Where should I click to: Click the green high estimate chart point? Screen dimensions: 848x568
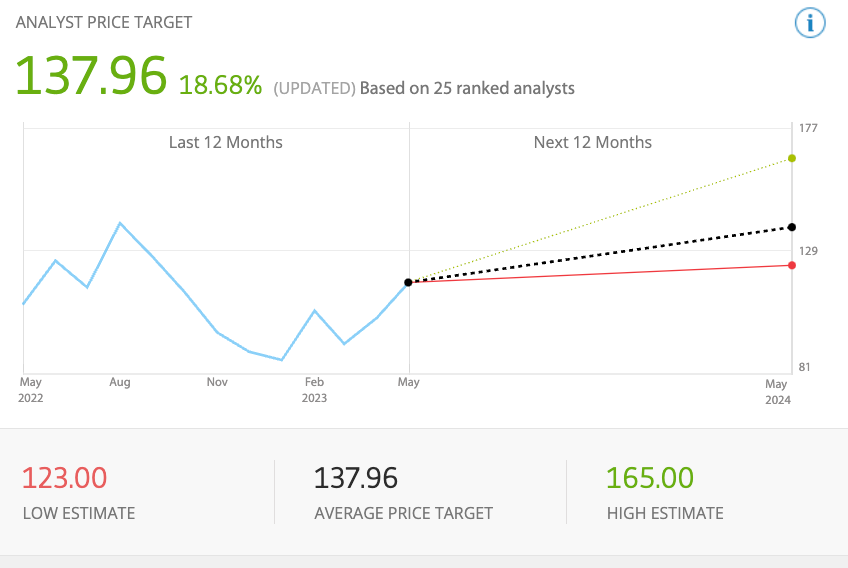pyautogui.click(x=792, y=158)
